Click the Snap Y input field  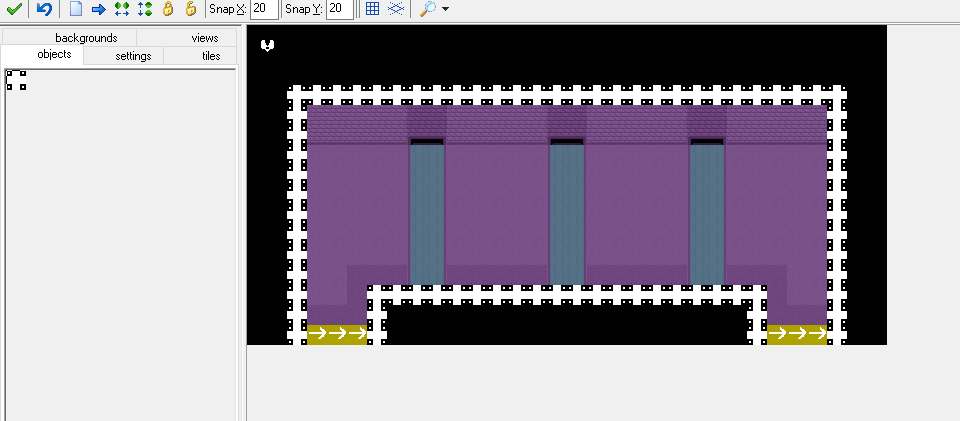pyautogui.click(x=339, y=9)
